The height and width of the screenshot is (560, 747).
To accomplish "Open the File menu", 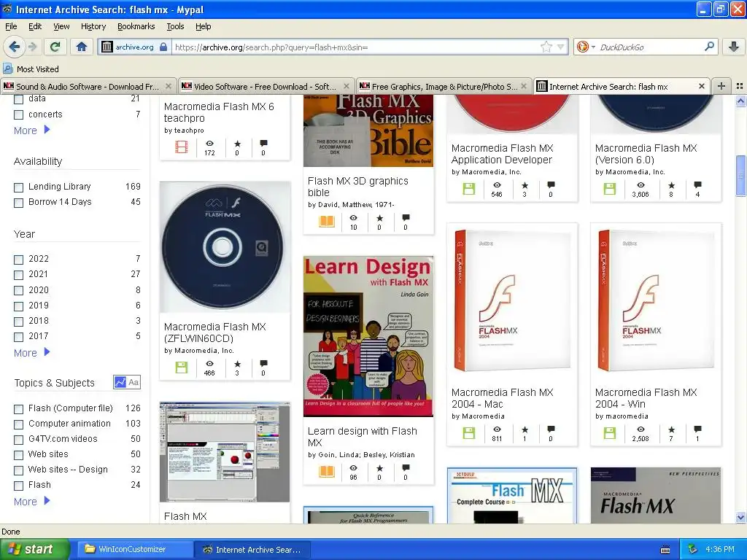I will tap(11, 26).
